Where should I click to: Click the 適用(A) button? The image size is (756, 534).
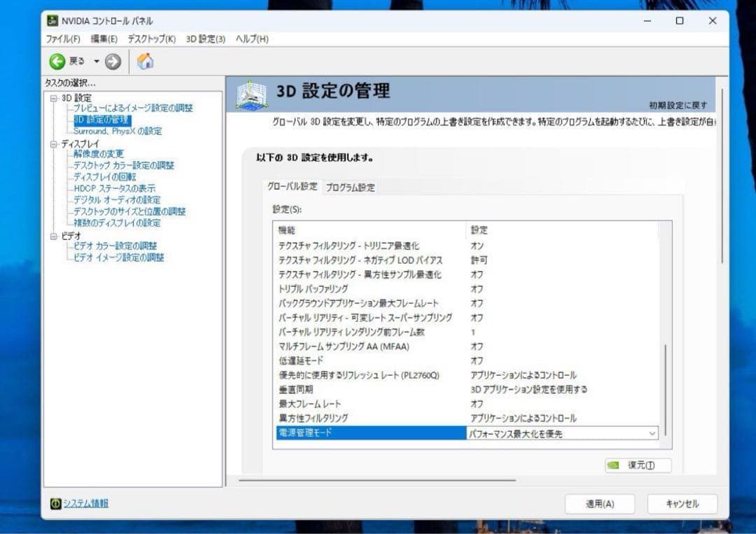click(599, 503)
